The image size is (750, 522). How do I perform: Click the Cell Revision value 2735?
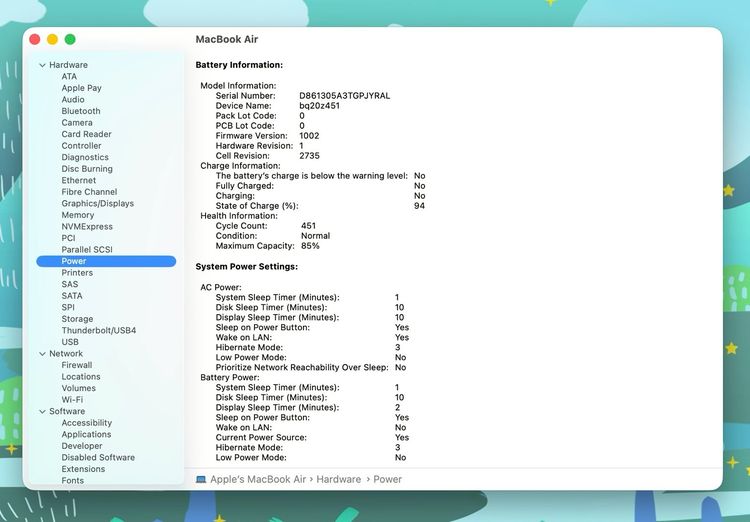point(309,156)
